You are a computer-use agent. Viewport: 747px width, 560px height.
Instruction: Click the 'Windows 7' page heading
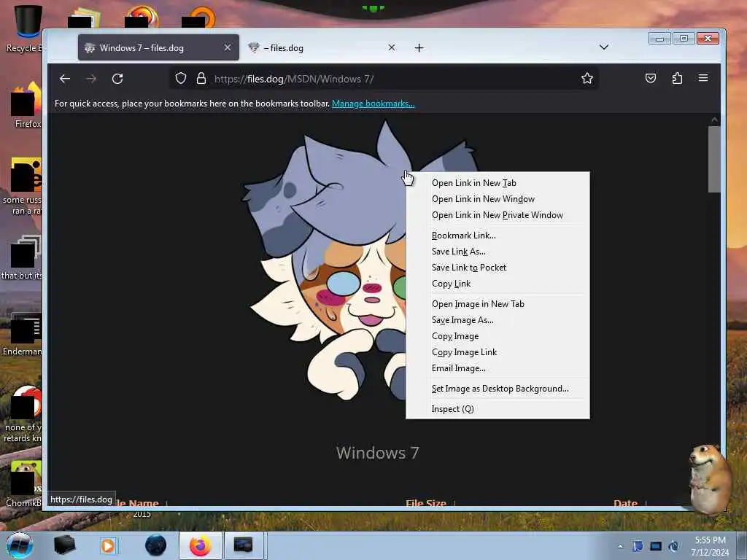pyautogui.click(x=377, y=453)
